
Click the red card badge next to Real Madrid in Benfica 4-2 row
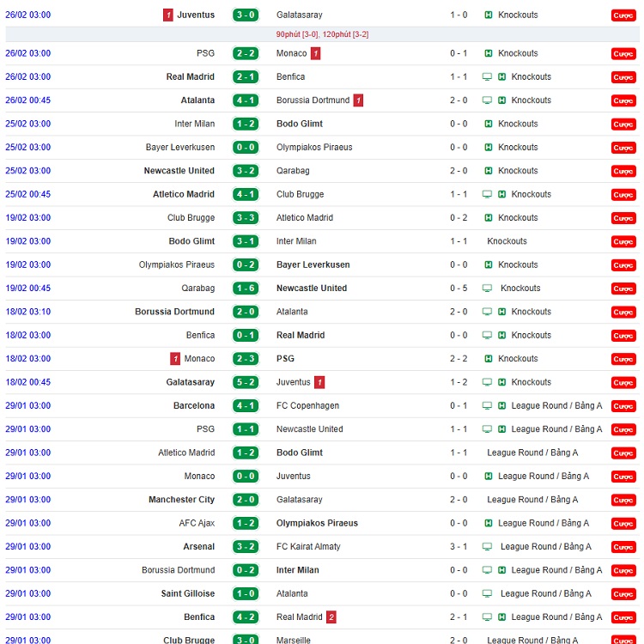pyautogui.click(x=331, y=617)
